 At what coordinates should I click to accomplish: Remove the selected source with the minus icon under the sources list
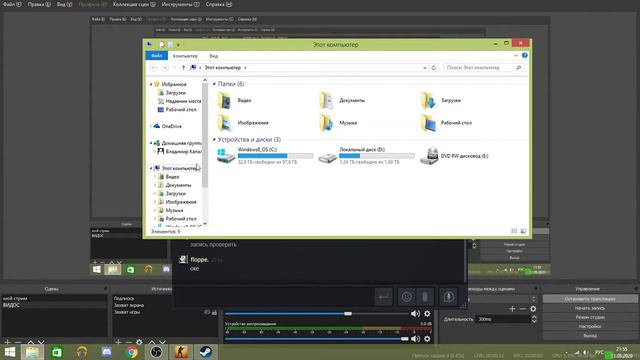coord(129,342)
